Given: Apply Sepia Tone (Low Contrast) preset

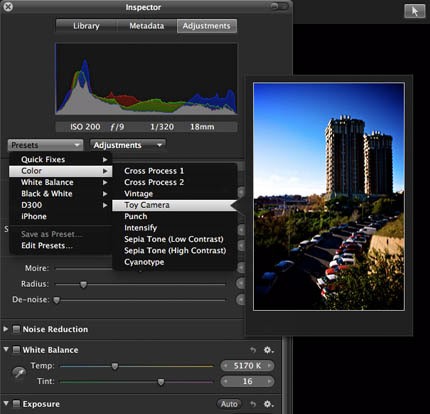Looking at the screenshot, I should coord(175,239).
